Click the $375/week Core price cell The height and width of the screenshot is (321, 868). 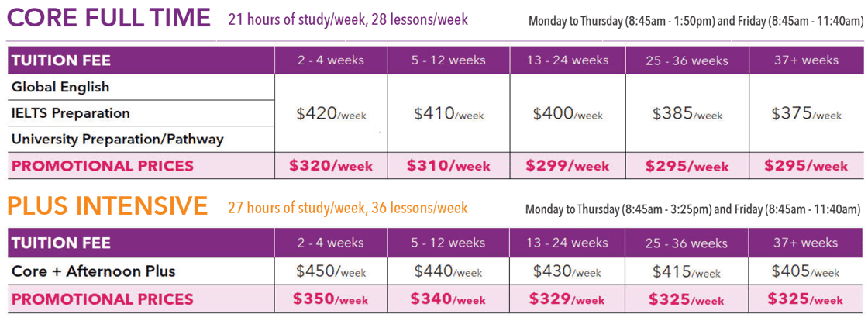pos(807,114)
